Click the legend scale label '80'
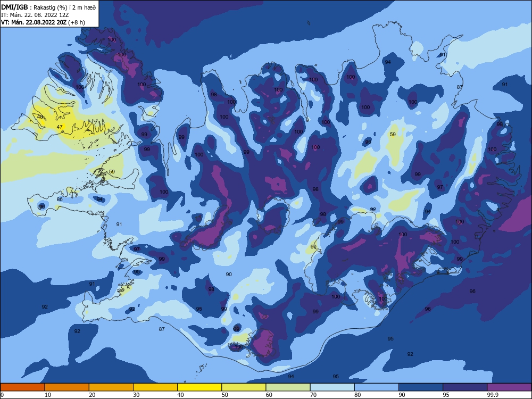 tap(358, 395)
